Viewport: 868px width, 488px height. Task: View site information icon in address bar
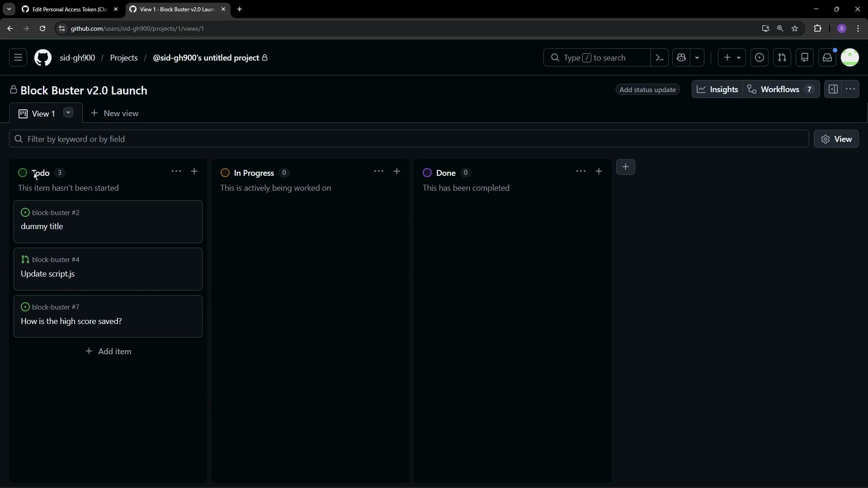click(x=62, y=28)
